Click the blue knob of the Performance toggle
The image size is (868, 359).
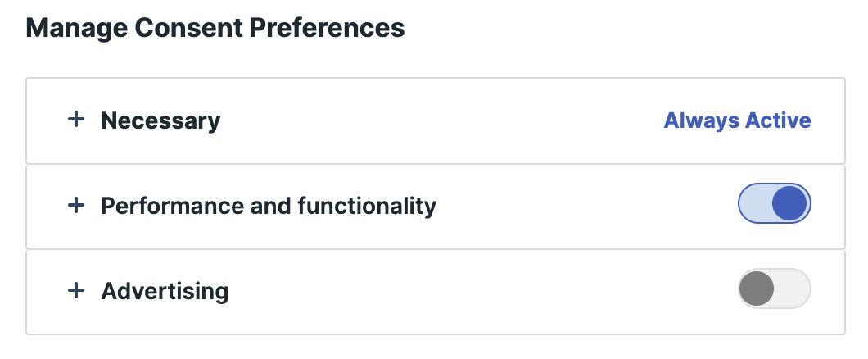coord(790,204)
